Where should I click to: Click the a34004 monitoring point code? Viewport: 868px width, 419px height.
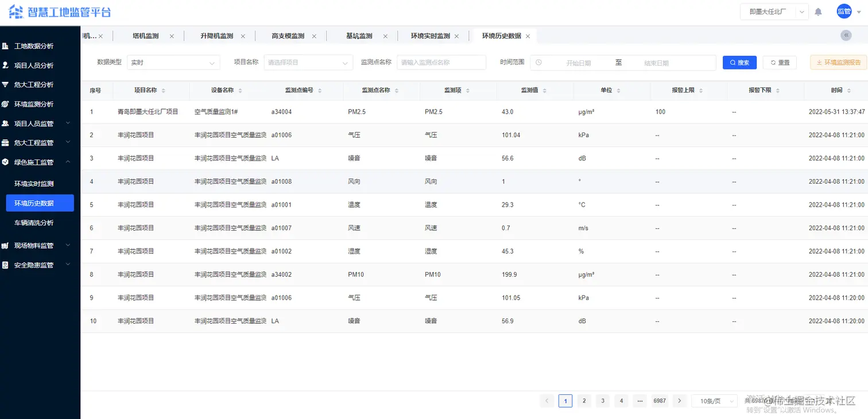coord(281,112)
